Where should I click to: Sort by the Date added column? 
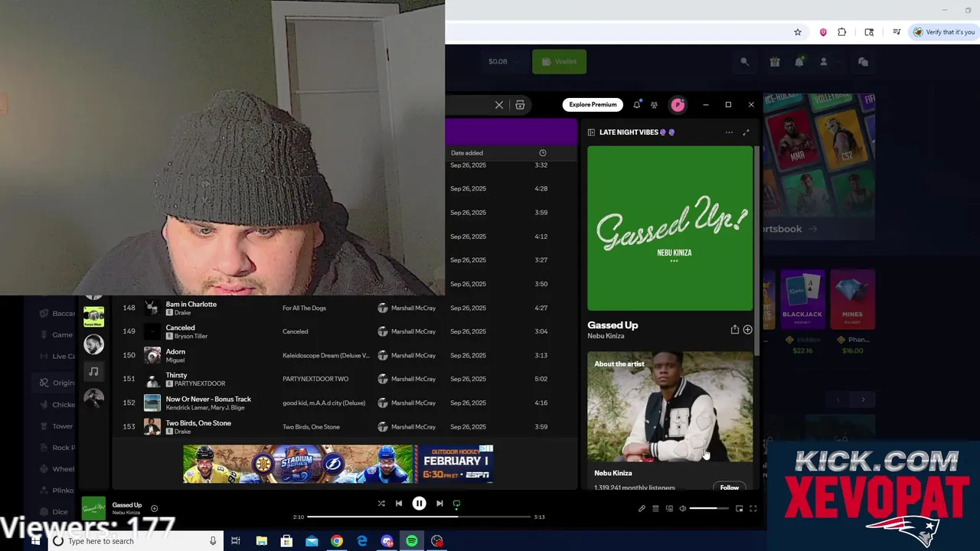click(x=467, y=153)
